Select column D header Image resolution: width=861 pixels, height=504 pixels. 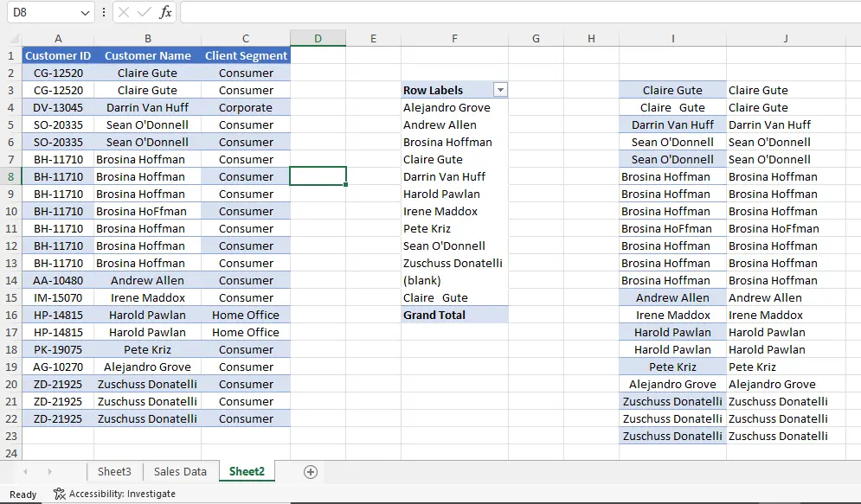(x=318, y=39)
